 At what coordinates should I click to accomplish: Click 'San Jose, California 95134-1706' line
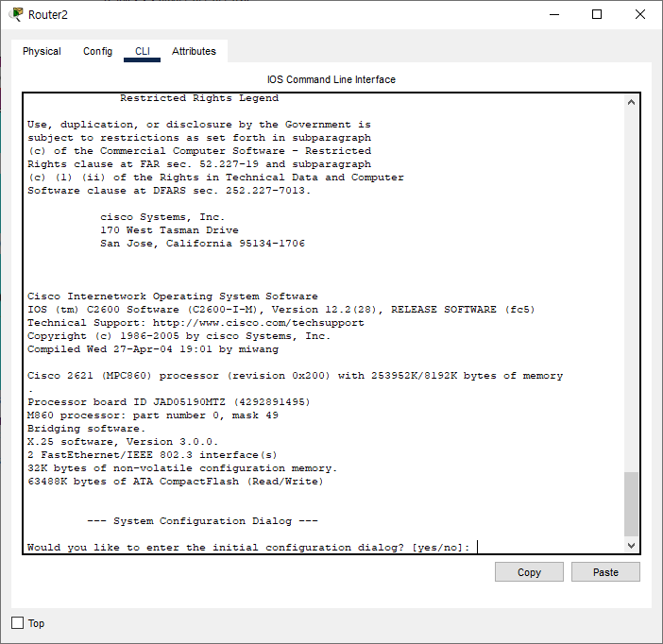pos(202,243)
